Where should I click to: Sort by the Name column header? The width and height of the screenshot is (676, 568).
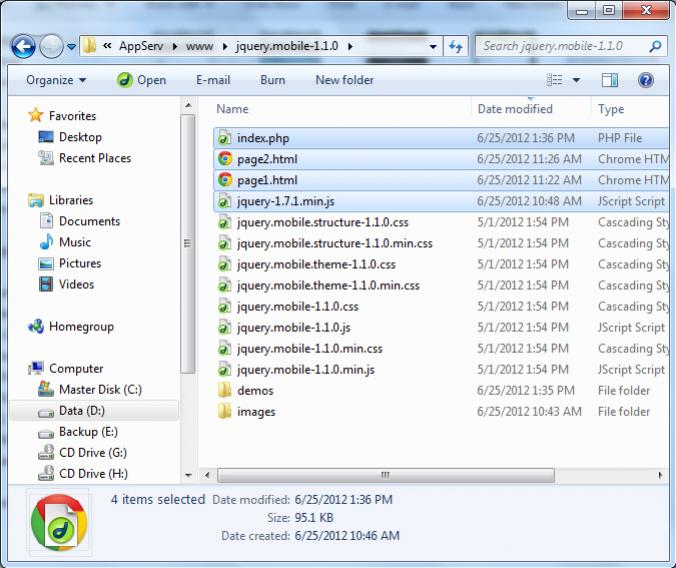232,109
